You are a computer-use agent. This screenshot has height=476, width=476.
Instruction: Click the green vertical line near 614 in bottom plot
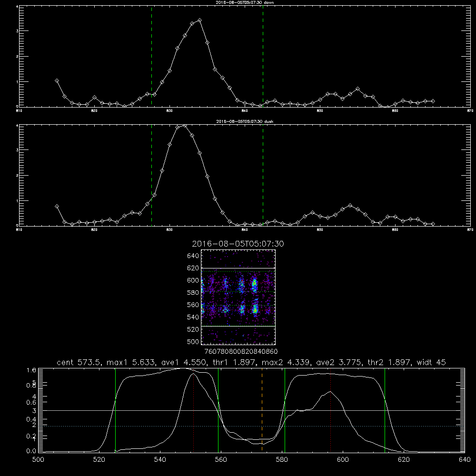(x=385, y=410)
